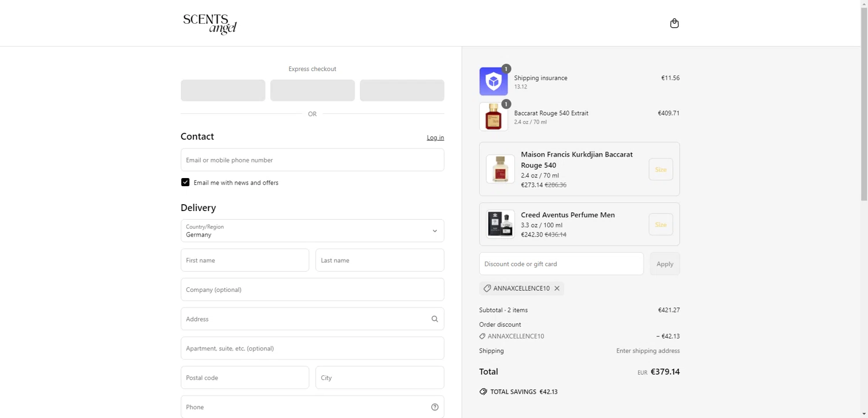868x418 pixels.
Task: Click the 'TOTAL SAVINGS €42.13' text
Action: coord(524,391)
